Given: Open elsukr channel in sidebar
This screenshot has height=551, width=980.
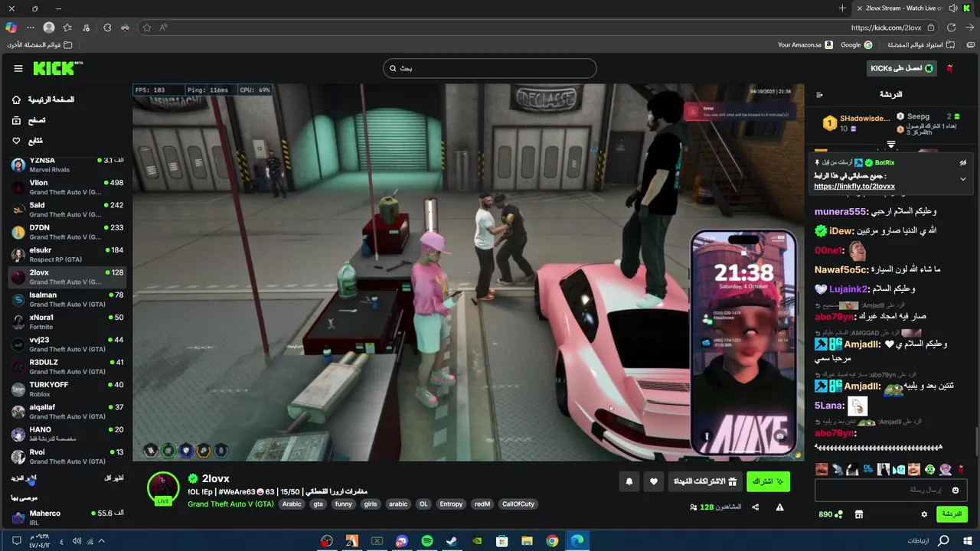Looking at the screenshot, I should (x=67, y=255).
